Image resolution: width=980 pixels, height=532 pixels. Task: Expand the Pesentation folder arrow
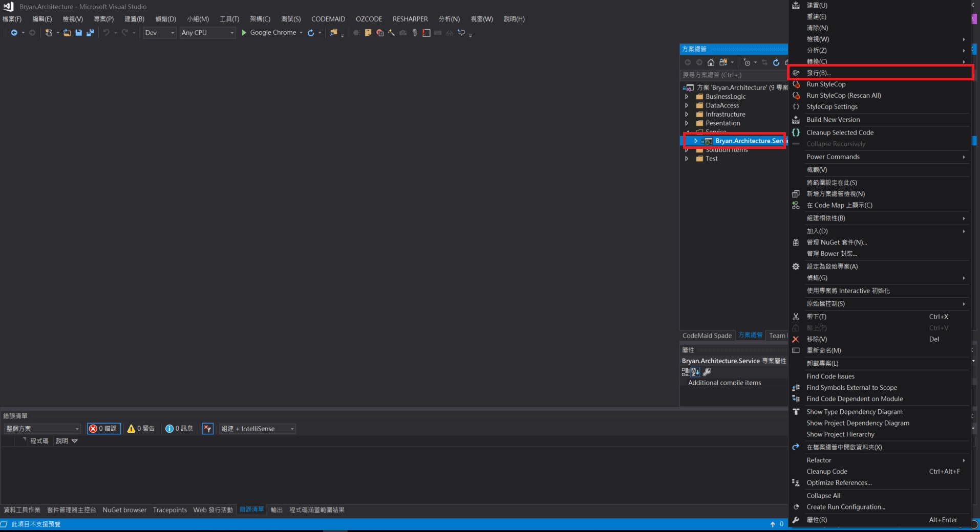(x=687, y=123)
